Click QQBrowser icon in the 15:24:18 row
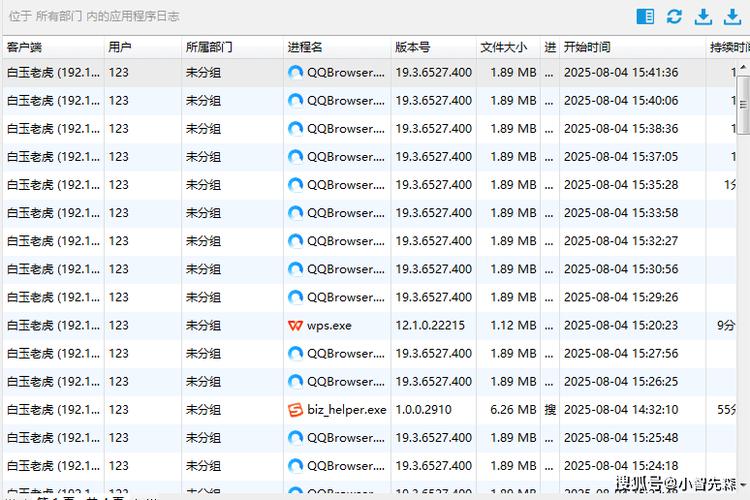 [295, 466]
